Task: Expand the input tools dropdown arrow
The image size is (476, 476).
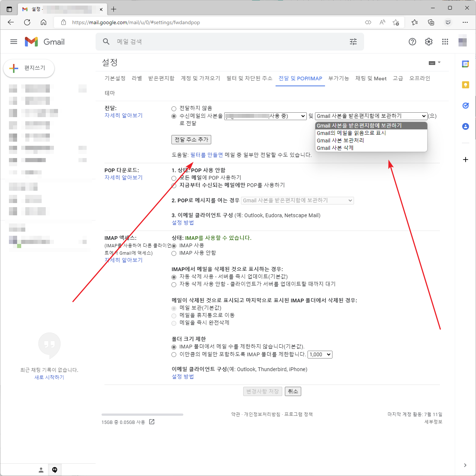Action: [x=439, y=62]
